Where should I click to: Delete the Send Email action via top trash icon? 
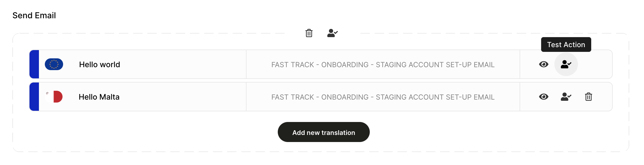[309, 33]
